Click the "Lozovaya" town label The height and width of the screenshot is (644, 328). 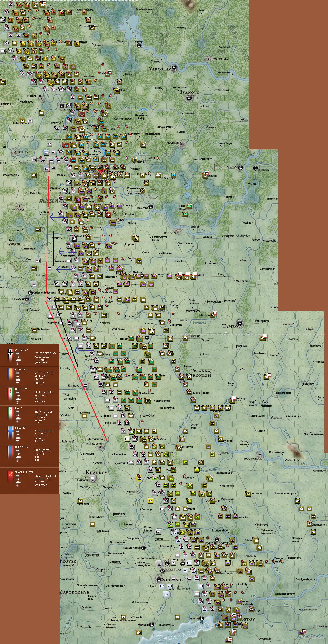point(103,531)
